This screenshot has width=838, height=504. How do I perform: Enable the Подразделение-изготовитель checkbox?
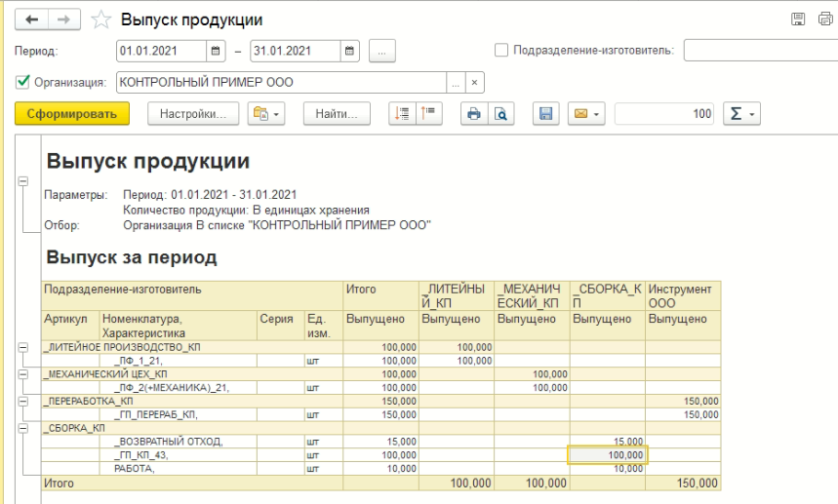click(x=501, y=51)
